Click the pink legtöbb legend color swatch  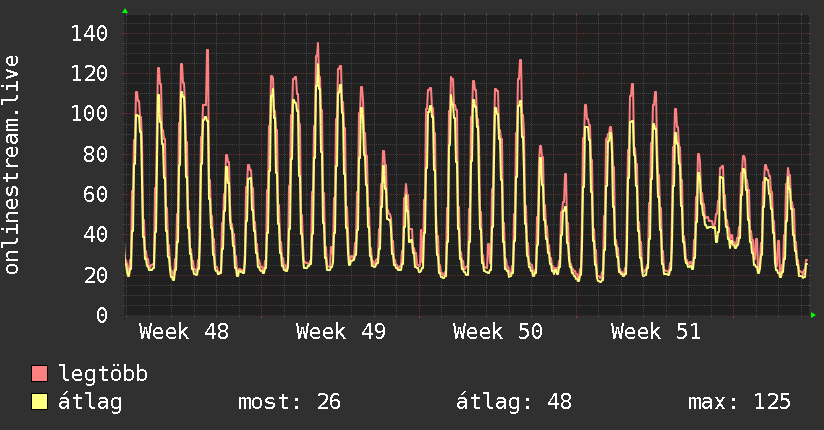(39, 373)
